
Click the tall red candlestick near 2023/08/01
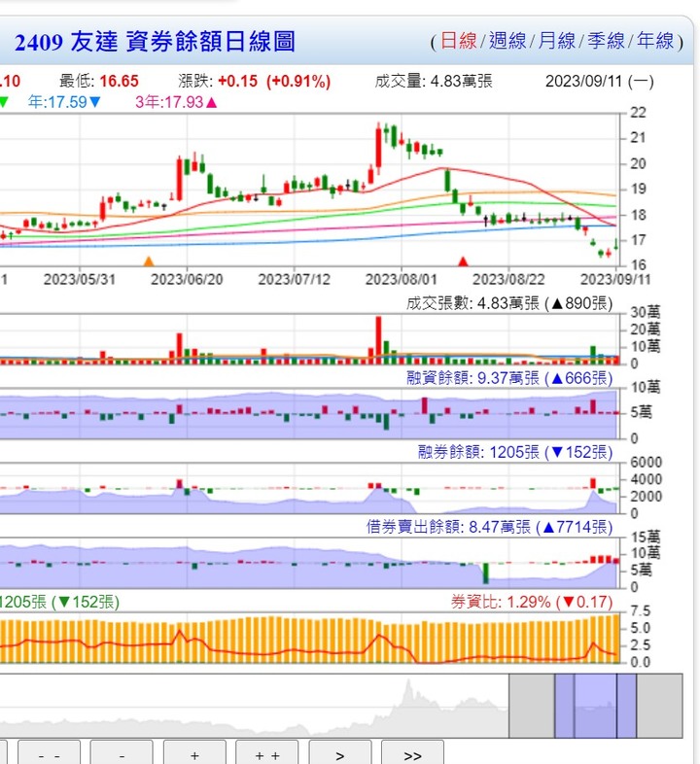[x=378, y=148]
